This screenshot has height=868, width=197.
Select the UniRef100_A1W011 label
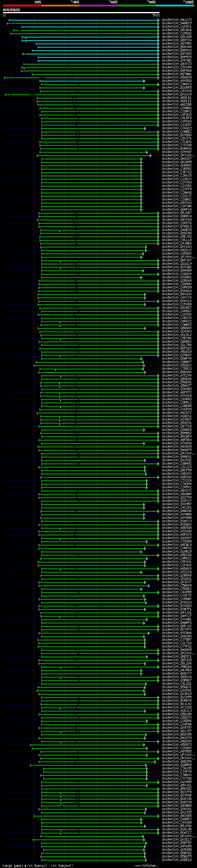click(x=177, y=416)
